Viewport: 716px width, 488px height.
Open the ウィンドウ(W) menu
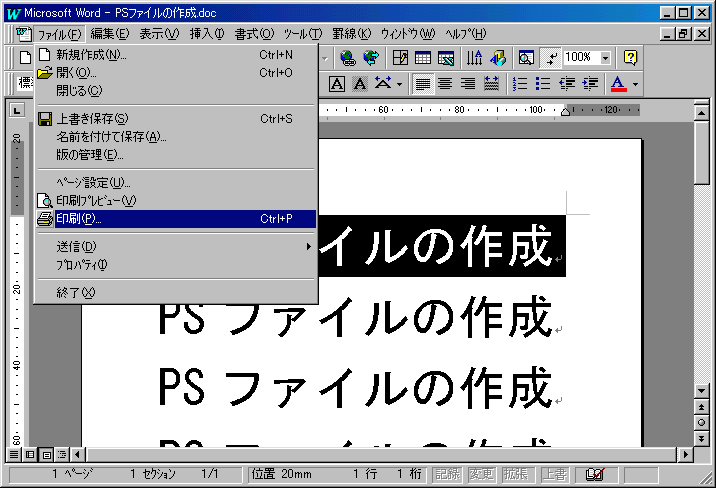tap(408, 34)
